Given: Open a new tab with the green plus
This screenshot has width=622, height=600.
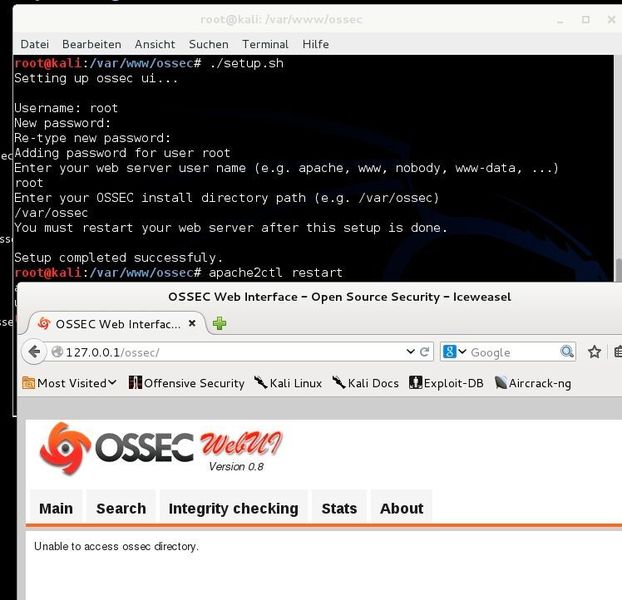Looking at the screenshot, I should [x=219, y=324].
